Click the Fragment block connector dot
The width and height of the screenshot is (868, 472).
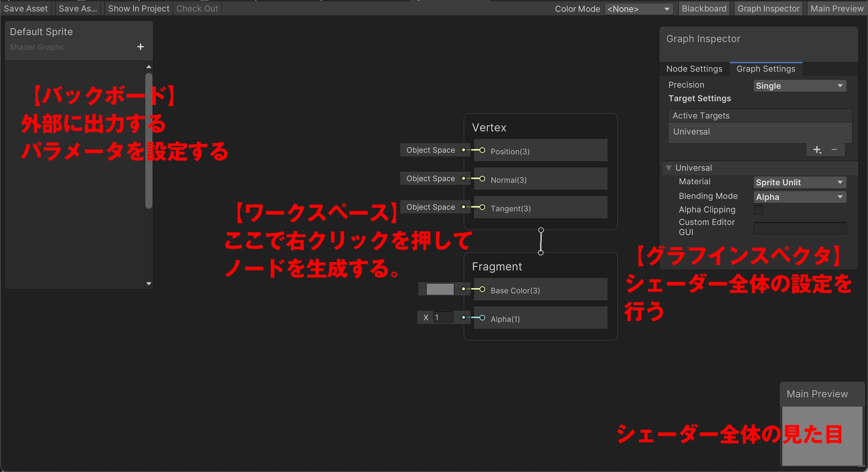pyautogui.click(x=541, y=253)
